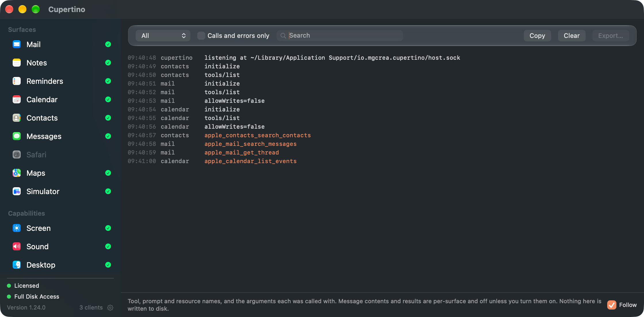Screen dimensions: 644x317
Task: Click the Reminders app icon
Action: click(17, 81)
